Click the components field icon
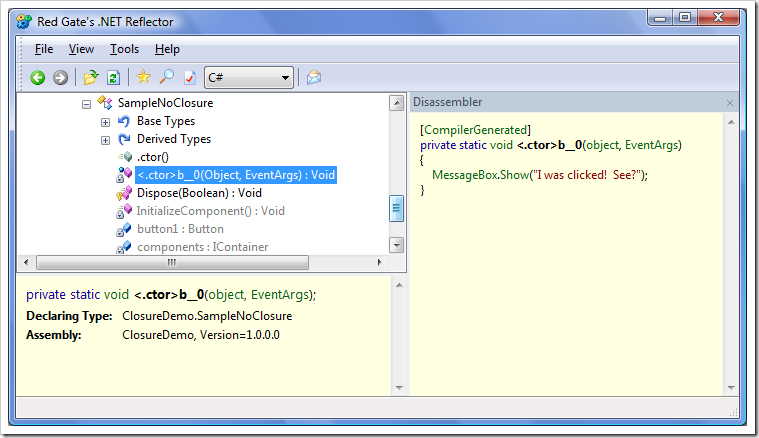The height and width of the screenshot is (438, 759). [124, 247]
